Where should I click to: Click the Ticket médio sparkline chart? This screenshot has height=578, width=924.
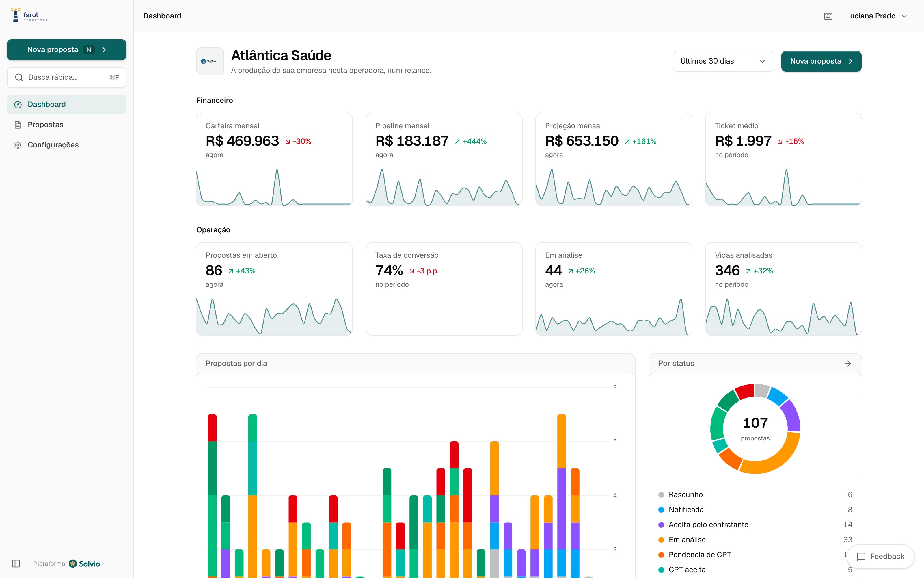(783, 187)
